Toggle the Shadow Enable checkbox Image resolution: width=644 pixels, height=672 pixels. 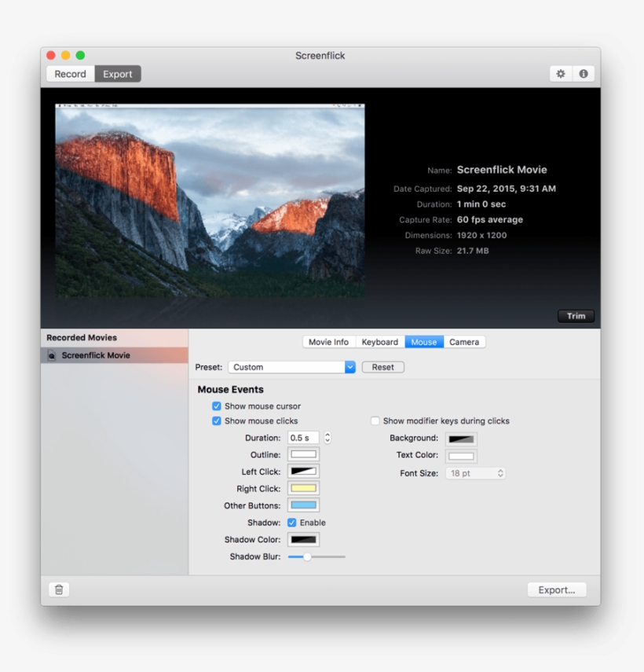(x=292, y=522)
